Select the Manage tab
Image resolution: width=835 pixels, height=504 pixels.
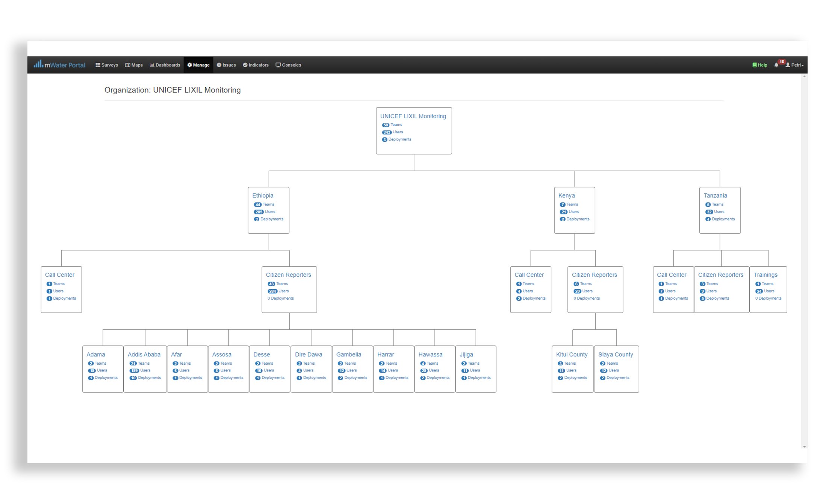coord(198,65)
